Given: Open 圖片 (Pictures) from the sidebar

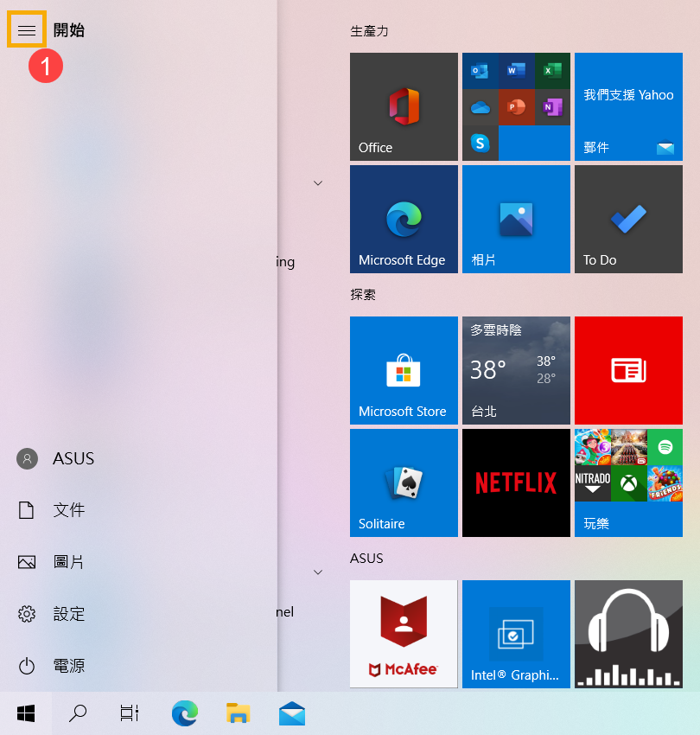Looking at the screenshot, I should (x=56, y=562).
